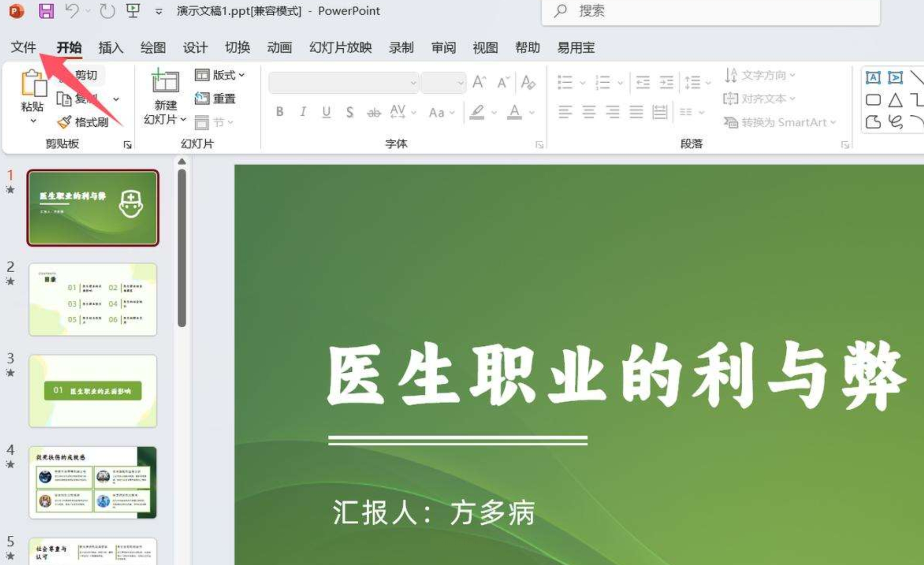Open the File (文件) menu
The width and height of the screenshot is (924, 565).
[23, 47]
